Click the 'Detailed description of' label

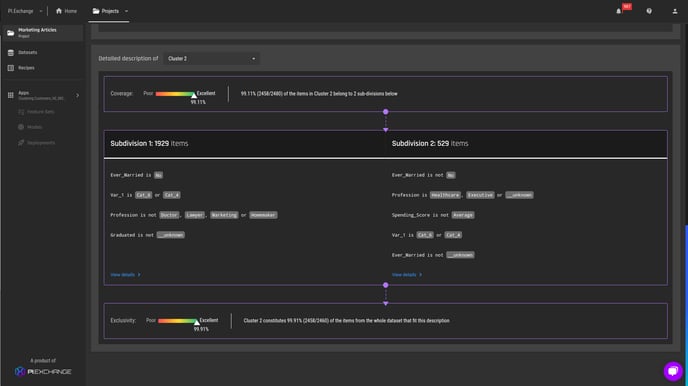coord(128,58)
